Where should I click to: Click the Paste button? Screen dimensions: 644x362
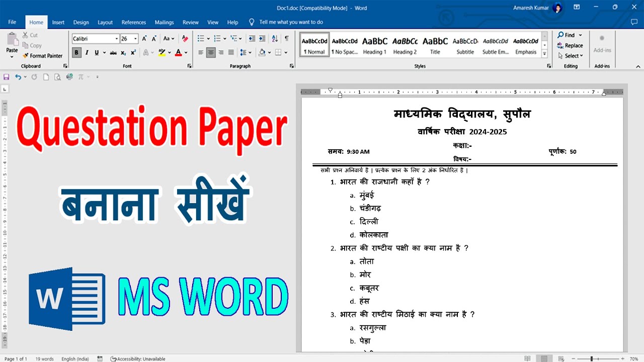(x=12, y=45)
